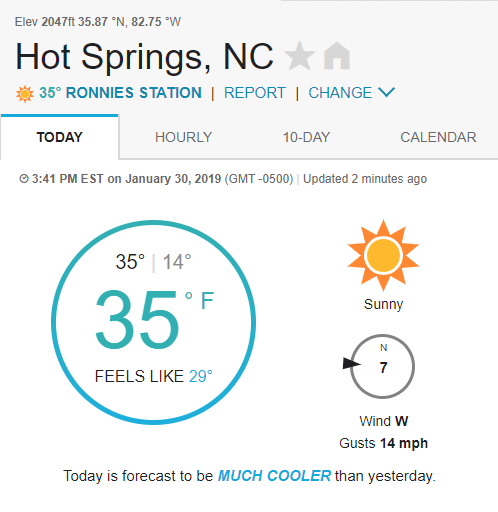Open the CHANGE station dropdown
Image resolution: width=498 pixels, height=512 pixels.
point(352,93)
